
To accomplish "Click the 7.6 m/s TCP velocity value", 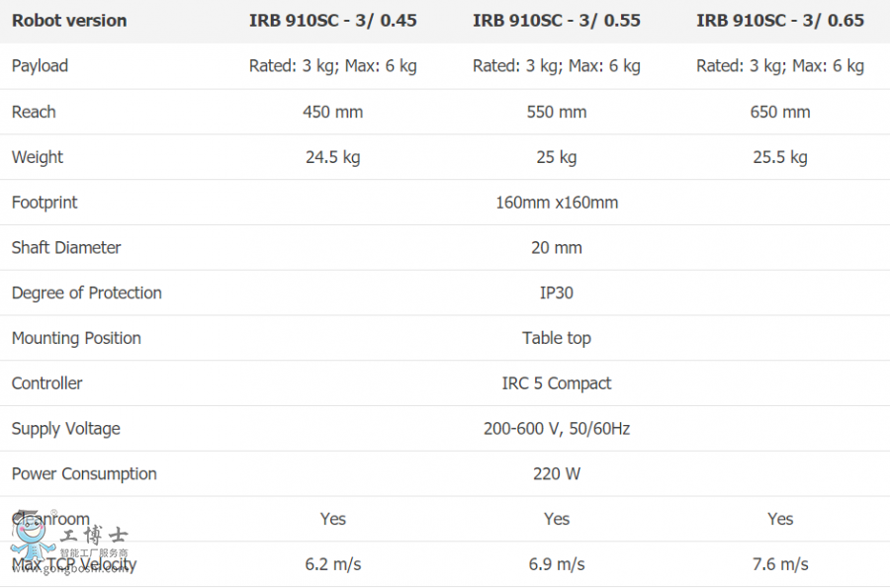I will click(x=780, y=564).
